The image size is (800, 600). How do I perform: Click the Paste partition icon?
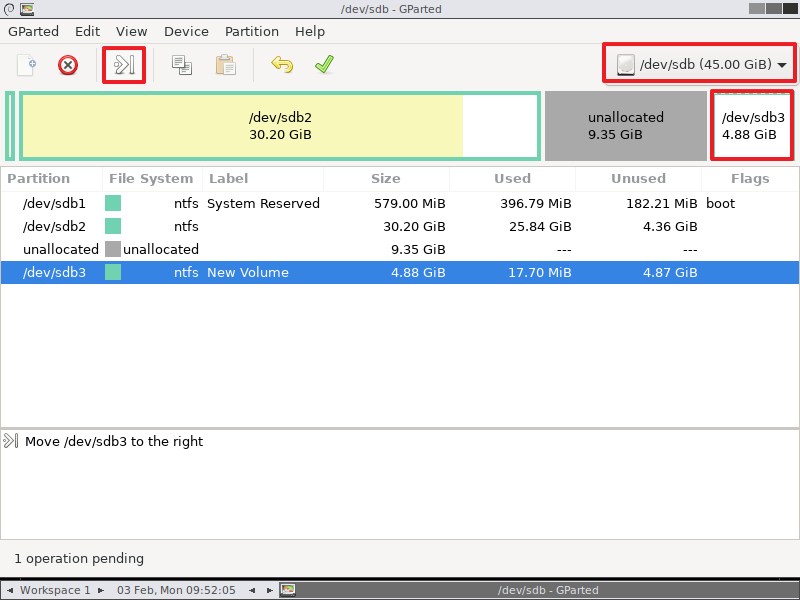pyautogui.click(x=224, y=64)
